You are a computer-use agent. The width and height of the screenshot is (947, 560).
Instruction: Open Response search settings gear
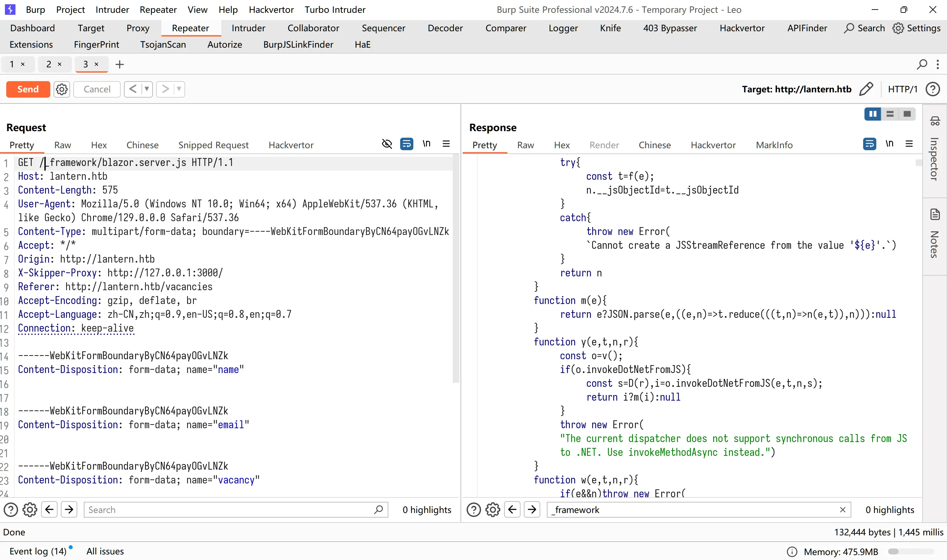click(493, 510)
